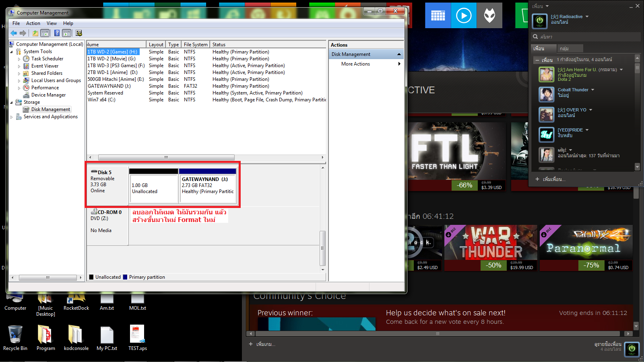Click the Up one level folder icon
Viewport: 644px width, 362px height.
coord(35,33)
